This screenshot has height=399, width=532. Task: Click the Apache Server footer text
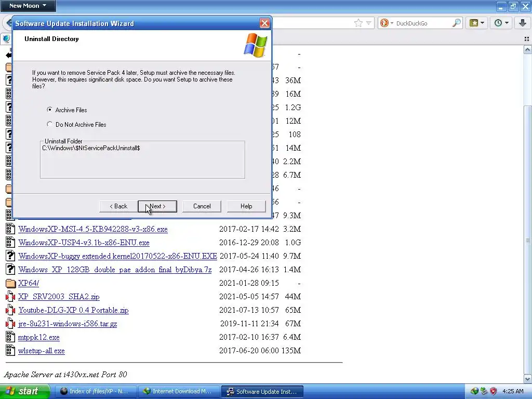[65, 375]
